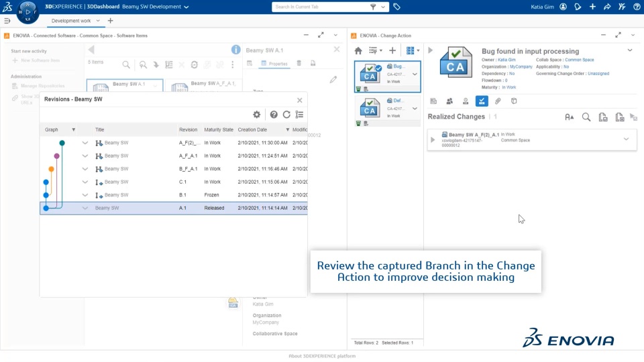Expand chevron for revision B.1 row
Screen dimensions: 644x362
[x=85, y=195]
